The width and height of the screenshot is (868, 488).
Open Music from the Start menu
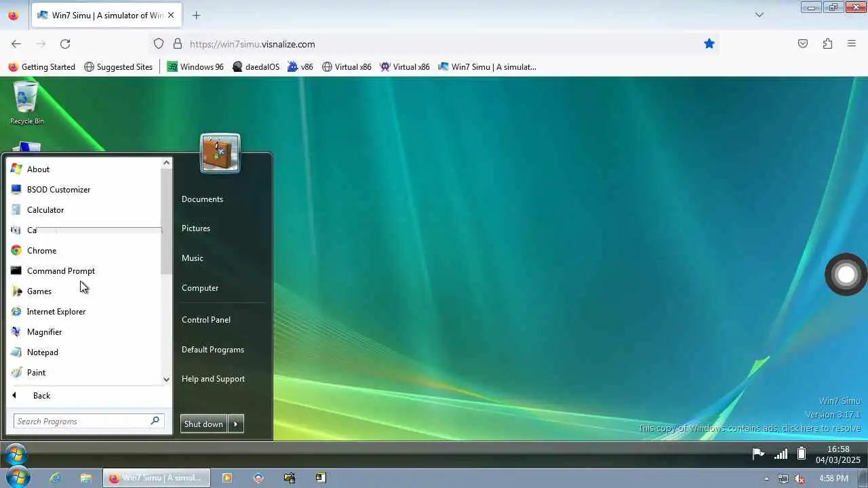[x=193, y=258]
